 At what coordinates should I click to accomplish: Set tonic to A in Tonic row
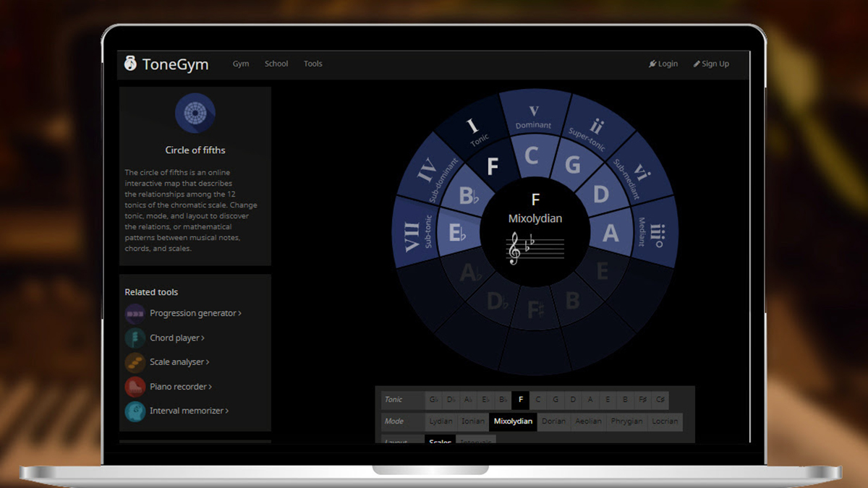[590, 399]
